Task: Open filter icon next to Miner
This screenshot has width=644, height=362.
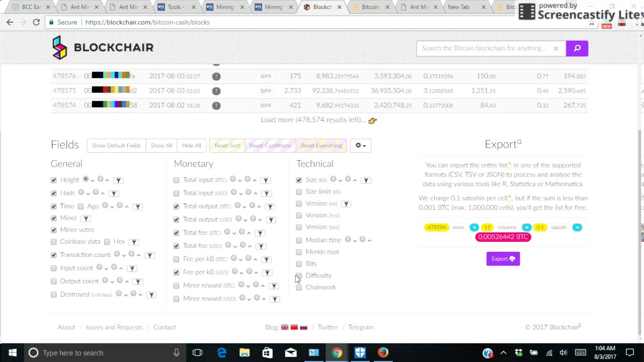Action: point(86,218)
